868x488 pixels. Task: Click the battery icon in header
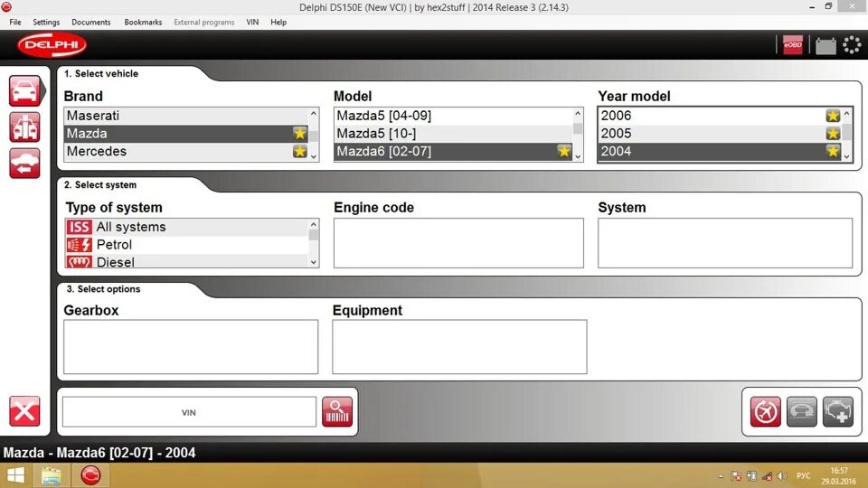coord(826,45)
